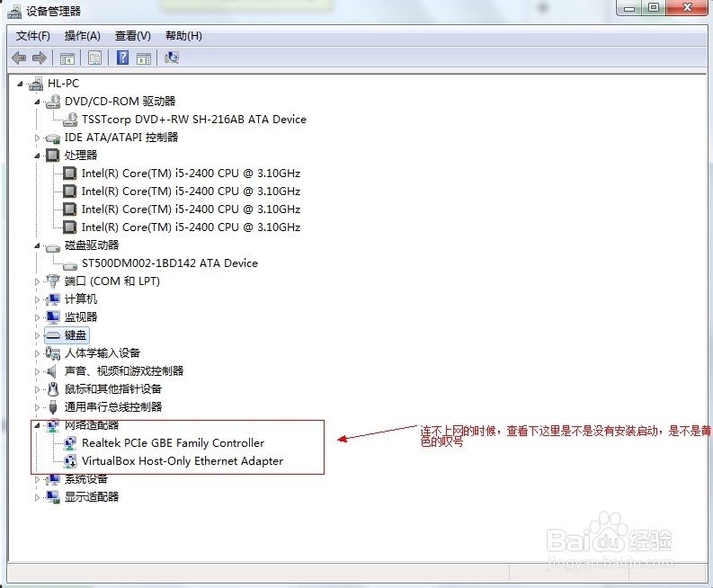Image resolution: width=713 pixels, height=588 pixels.
Task: Expand the 键盘 node
Action: 37,335
